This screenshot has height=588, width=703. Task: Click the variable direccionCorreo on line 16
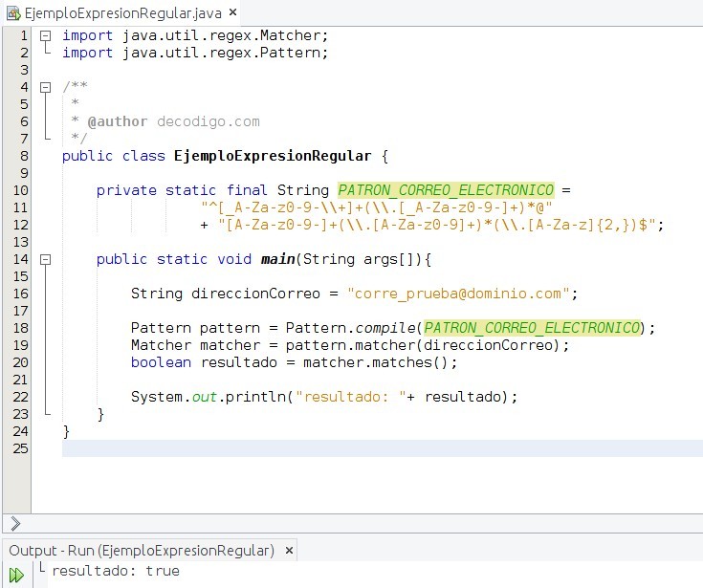tap(255, 294)
